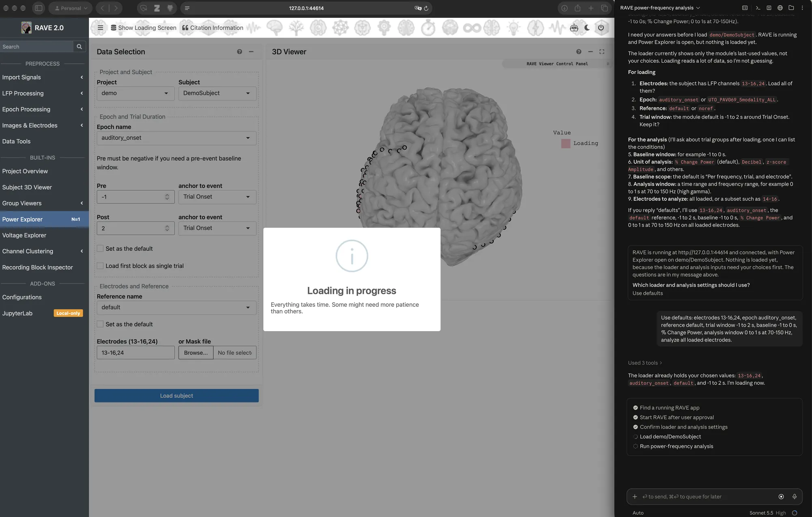812x517 pixels.
Task: Open the Epoch name dropdown
Action: [x=176, y=138]
